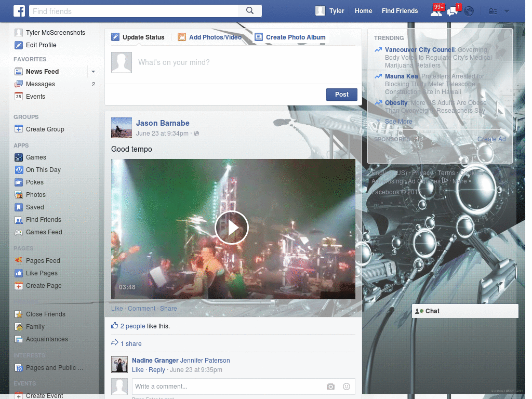Click Find Friends in the top bar
Screen dimensions: 532x399
[x=400, y=11]
